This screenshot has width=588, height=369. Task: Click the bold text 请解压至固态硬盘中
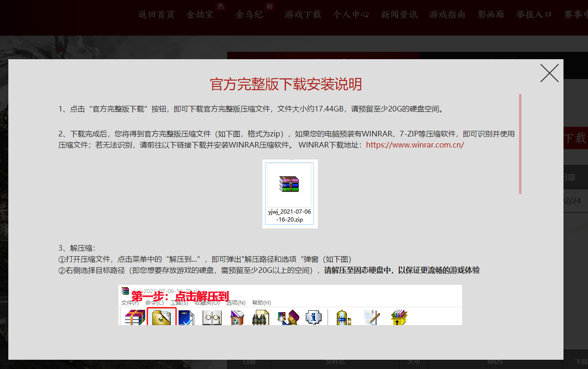pos(359,270)
